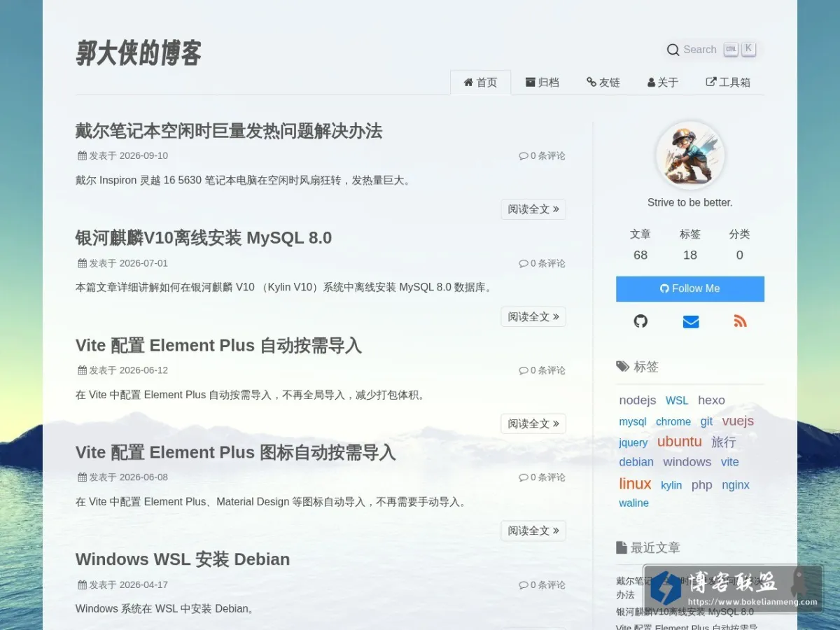Open post Windows WSL 安装 Debian
840x630 pixels.
[183, 559]
